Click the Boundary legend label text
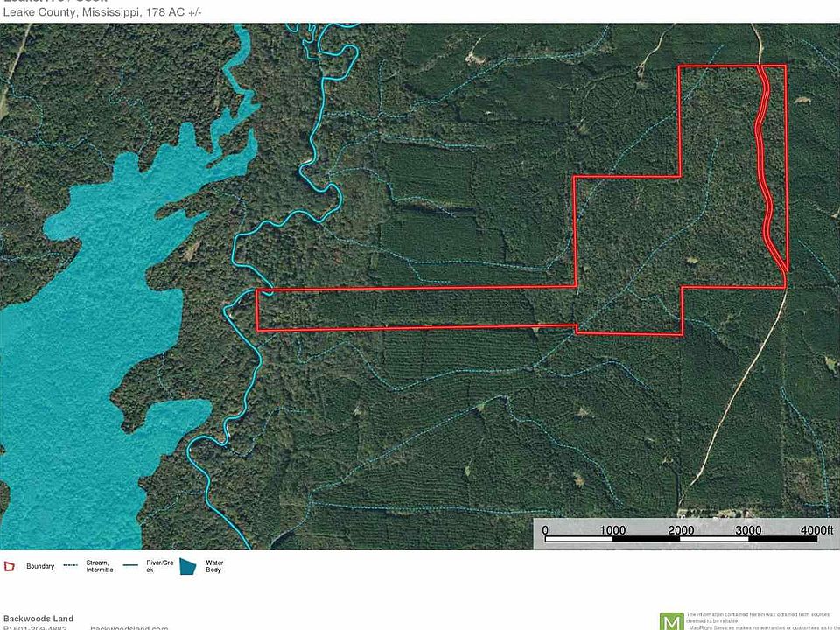This screenshot has height=630, width=840. [x=40, y=566]
